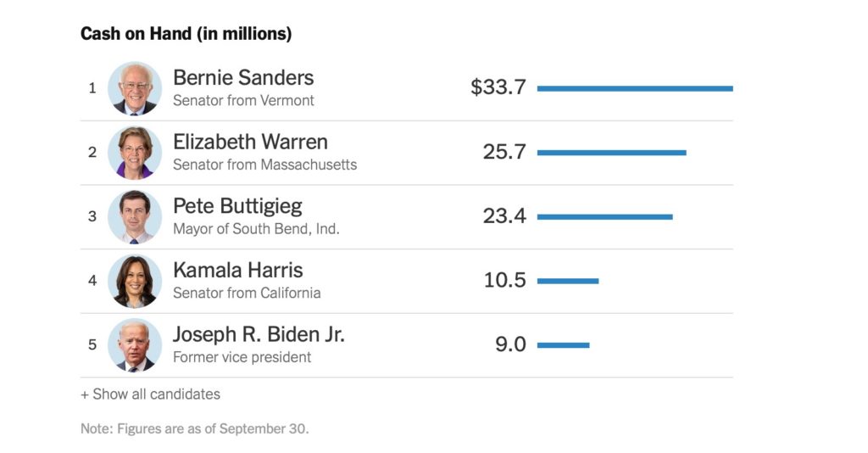The width and height of the screenshot is (868, 453).
Task: Click Kamala Harris' portrait photo
Action: 134,281
